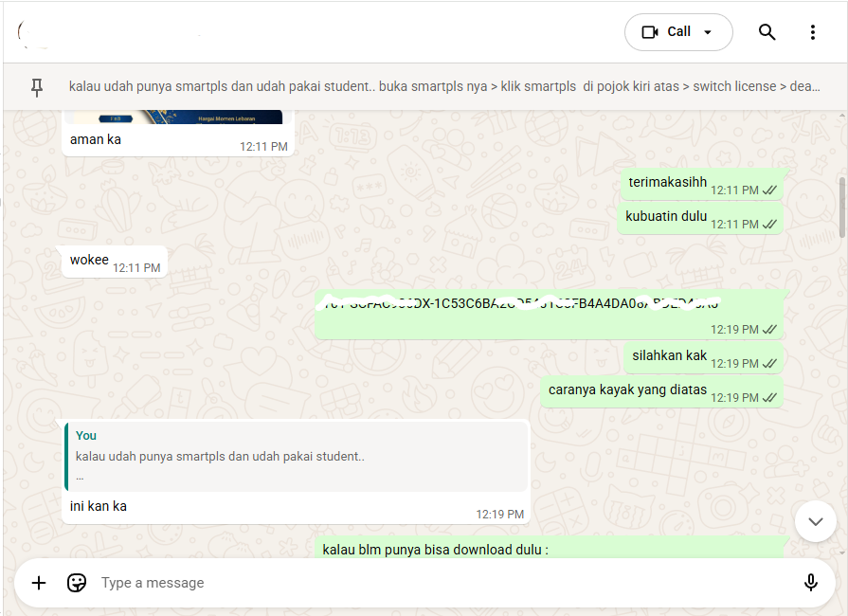Search within this chat using the magnifier icon

767,31
